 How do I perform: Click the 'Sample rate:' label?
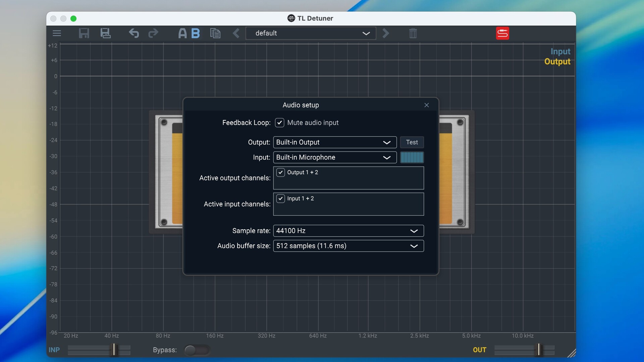[x=251, y=231]
